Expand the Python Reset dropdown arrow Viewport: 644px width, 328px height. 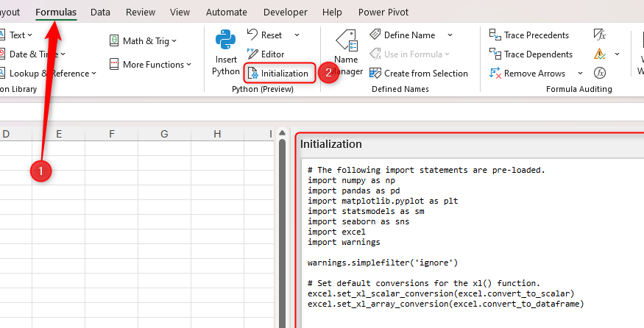297,35
